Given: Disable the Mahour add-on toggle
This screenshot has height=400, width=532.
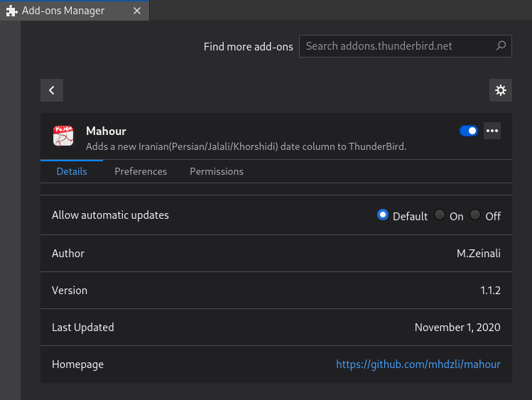Looking at the screenshot, I should [469, 131].
